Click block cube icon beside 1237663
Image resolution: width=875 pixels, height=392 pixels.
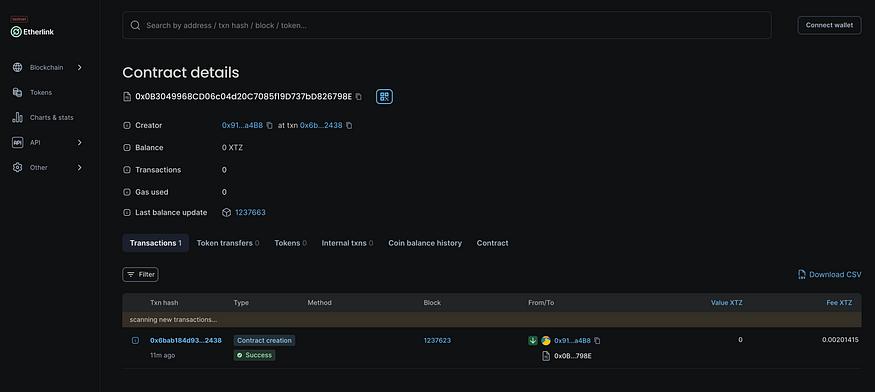(x=227, y=213)
